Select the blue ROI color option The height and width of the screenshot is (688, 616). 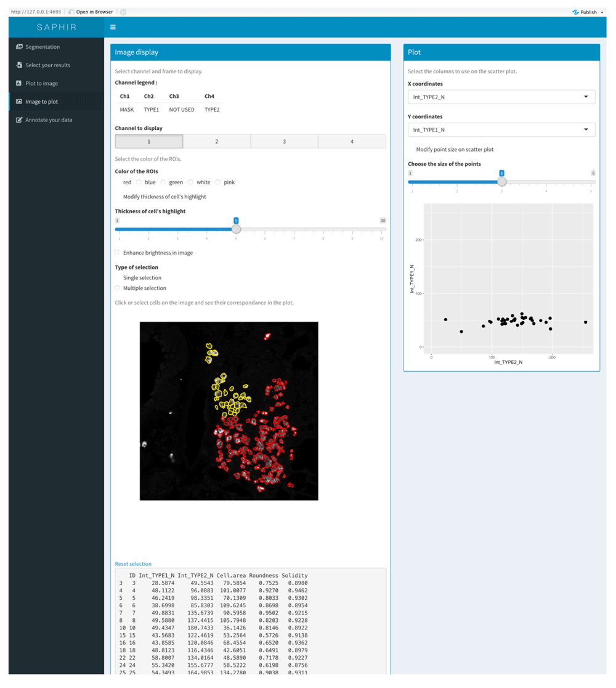(139, 182)
